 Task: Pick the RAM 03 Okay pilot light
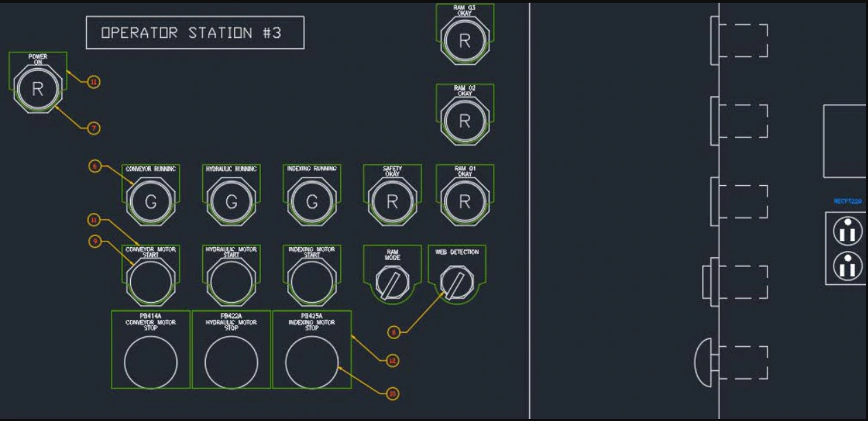(465, 41)
